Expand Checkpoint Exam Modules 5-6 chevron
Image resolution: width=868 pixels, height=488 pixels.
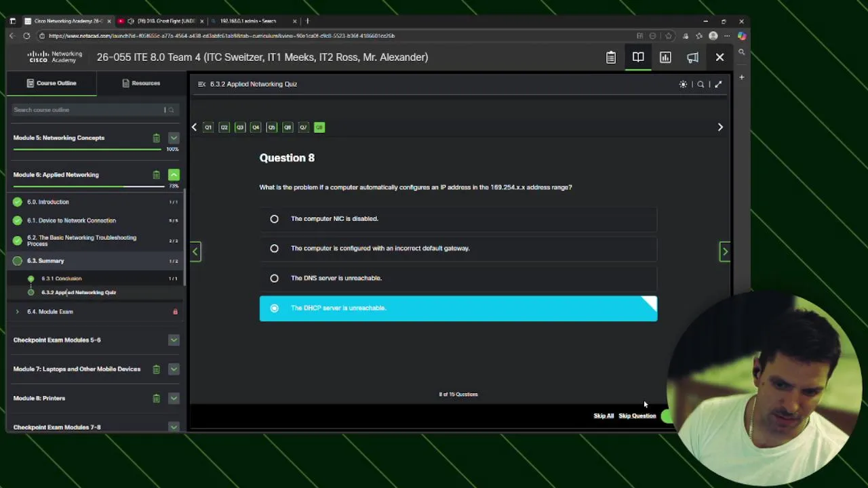click(174, 340)
